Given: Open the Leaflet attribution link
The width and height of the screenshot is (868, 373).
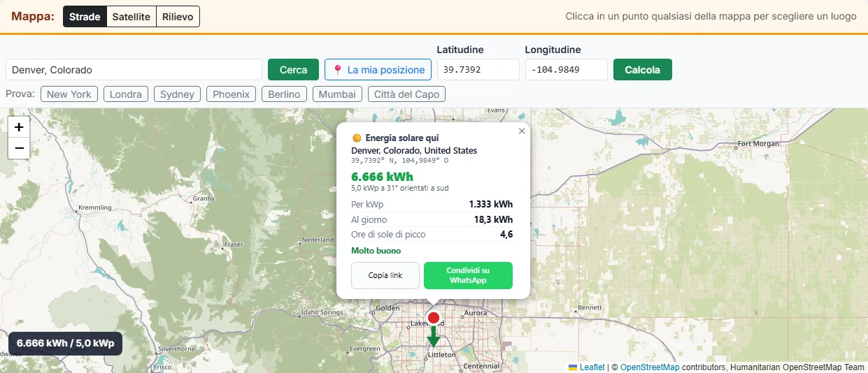Looking at the screenshot, I should click(592, 367).
